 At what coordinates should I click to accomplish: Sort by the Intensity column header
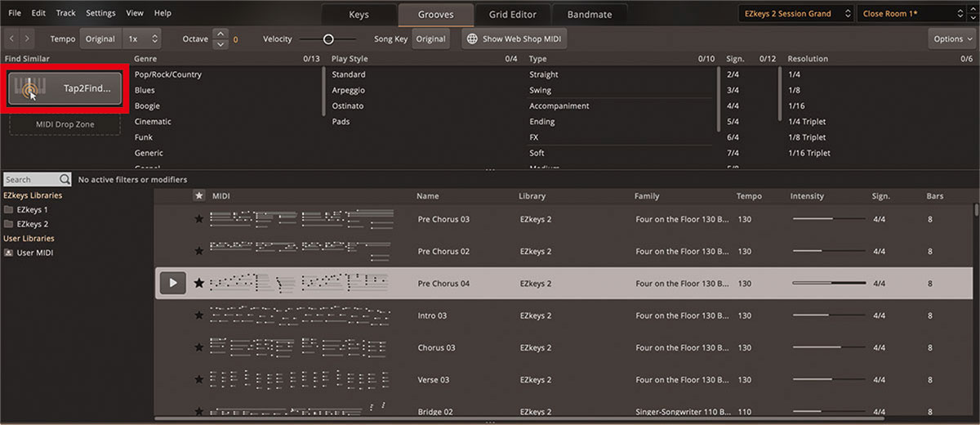click(807, 196)
